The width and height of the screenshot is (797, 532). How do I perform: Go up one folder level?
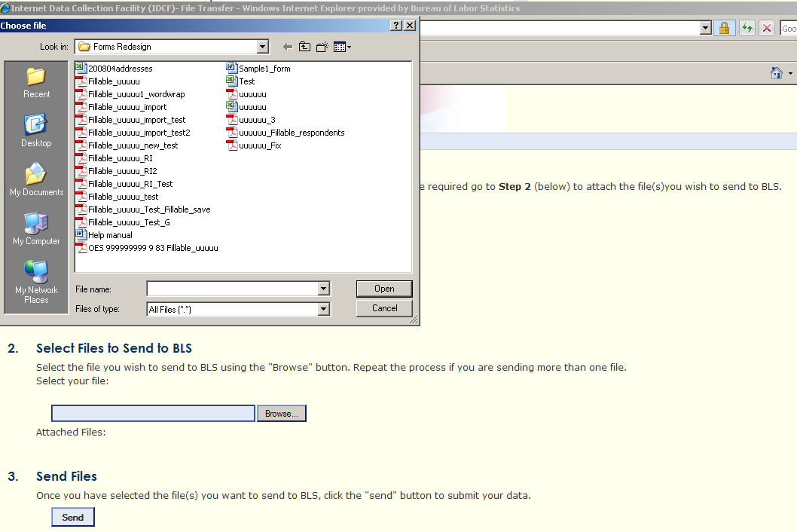tap(305, 47)
